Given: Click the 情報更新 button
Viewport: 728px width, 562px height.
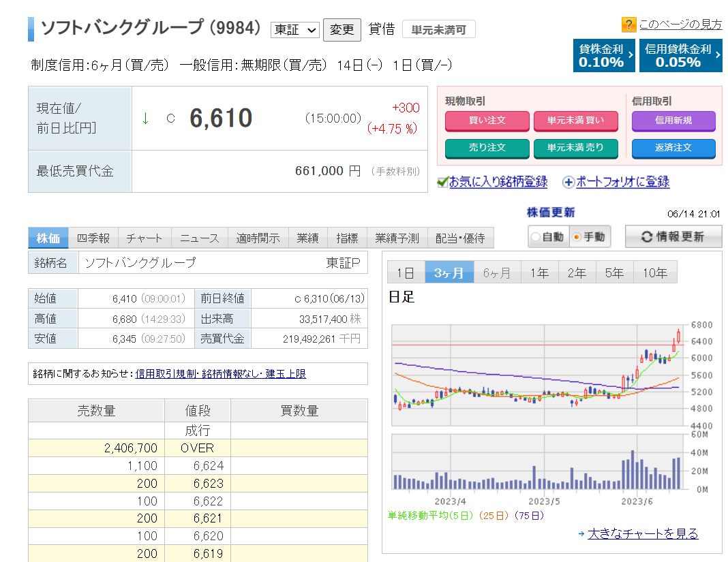Looking at the screenshot, I should [x=673, y=236].
